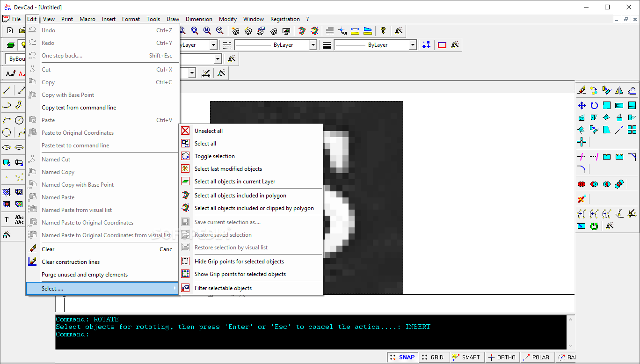The height and width of the screenshot is (364, 640).
Task: Click the Boolean union red circles icon
Action: pos(582,184)
